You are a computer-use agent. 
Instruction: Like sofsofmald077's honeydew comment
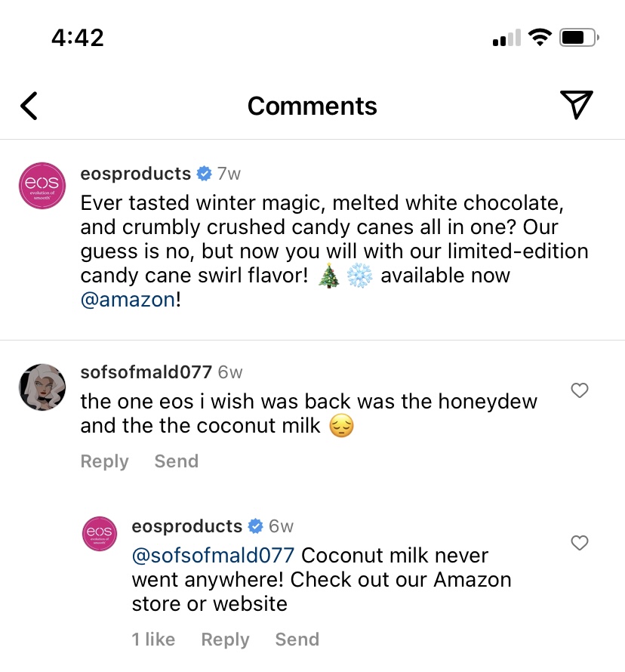coord(580,390)
